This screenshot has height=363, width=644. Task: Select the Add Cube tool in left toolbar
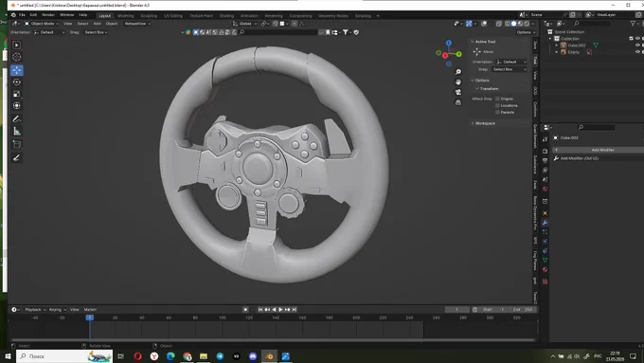click(x=17, y=144)
